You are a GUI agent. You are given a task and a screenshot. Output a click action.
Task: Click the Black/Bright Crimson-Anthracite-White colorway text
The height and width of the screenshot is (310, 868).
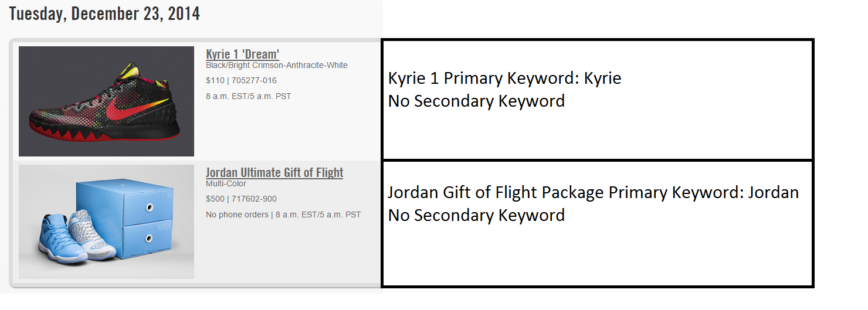point(276,65)
